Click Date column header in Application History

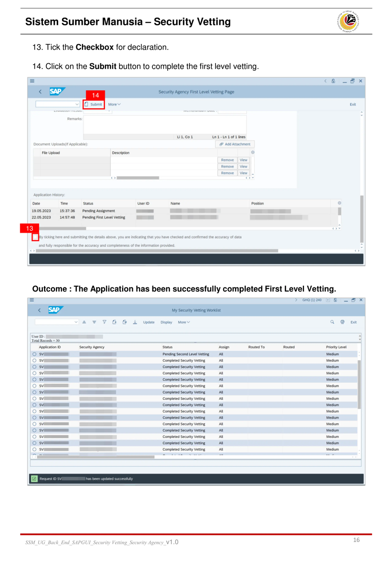click(36, 203)
